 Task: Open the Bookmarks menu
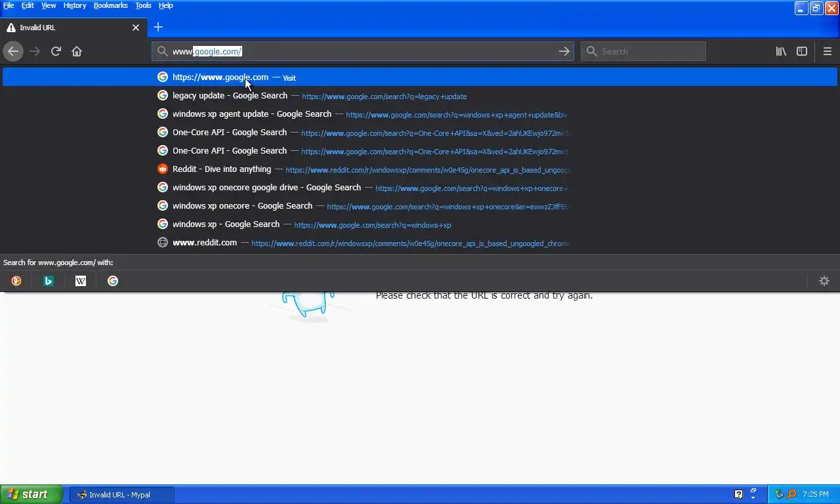click(x=111, y=5)
